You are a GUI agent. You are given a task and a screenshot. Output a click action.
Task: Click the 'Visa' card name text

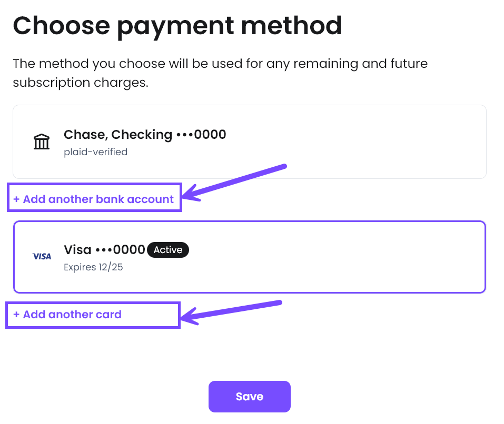(77, 249)
